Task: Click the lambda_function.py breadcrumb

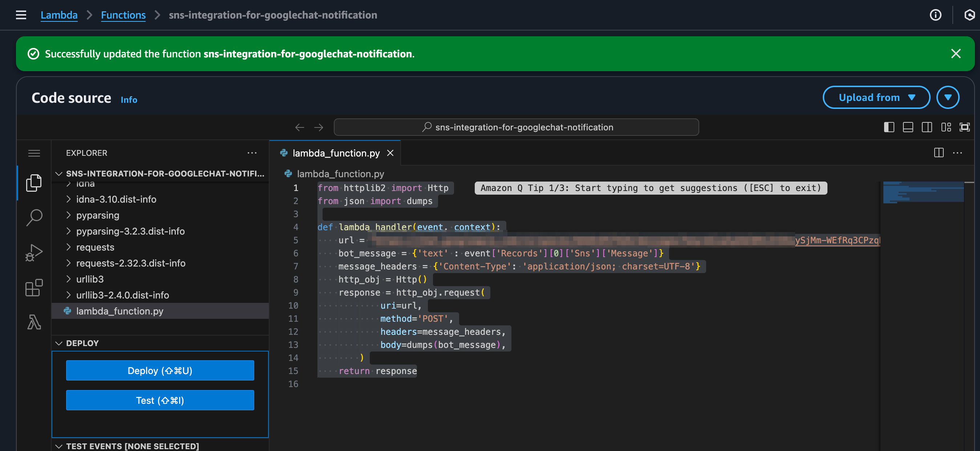Action: click(340, 174)
